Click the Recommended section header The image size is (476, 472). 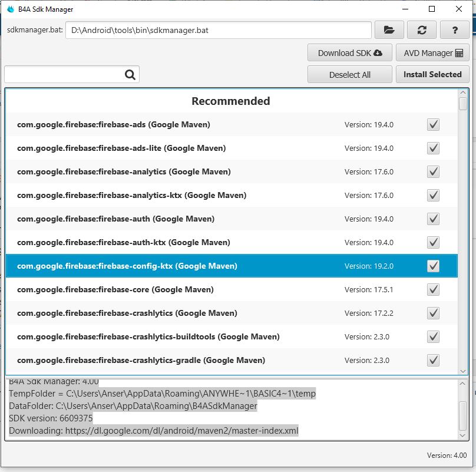pos(231,101)
